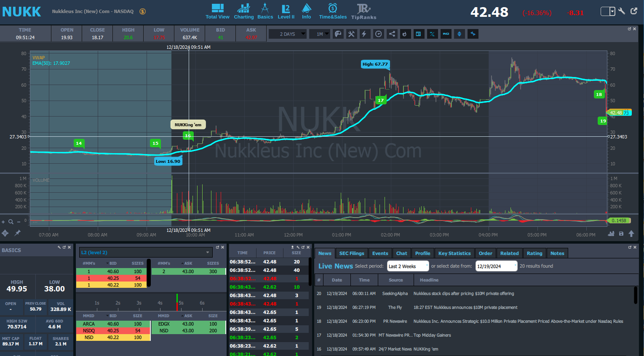644x356 pixels.
Task: Save chart using the floppy disk icon
Action: pyautogui.click(x=621, y=234)
